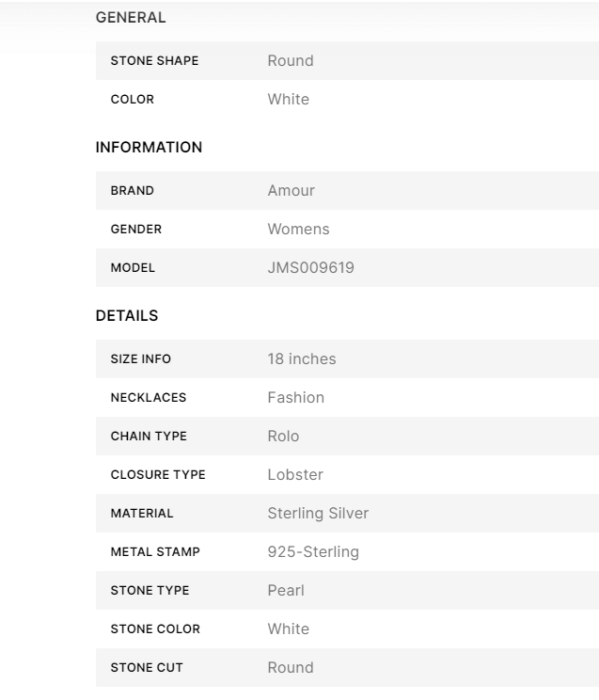The image size is (599, 700).
Task: Click the 18 inches size value
Action: [301, 359]
